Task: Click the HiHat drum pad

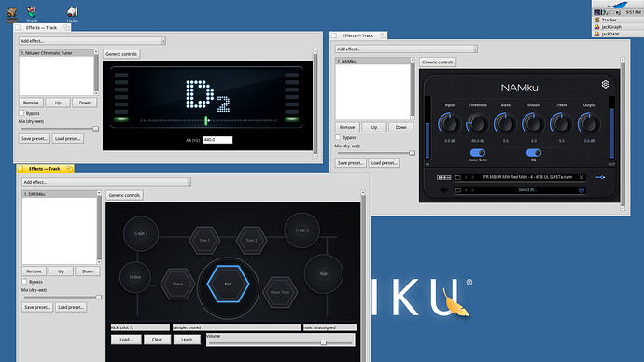Action: click(135, 277)
